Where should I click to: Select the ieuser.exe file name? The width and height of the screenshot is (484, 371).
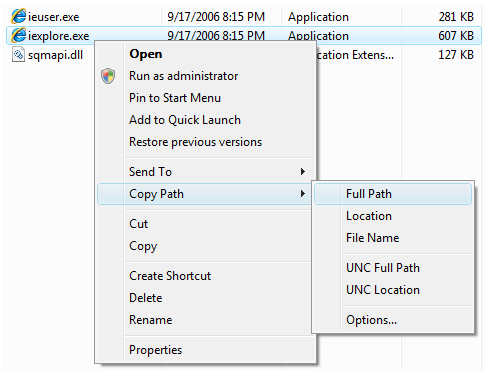pyautogui.click(x=54, y=17)
